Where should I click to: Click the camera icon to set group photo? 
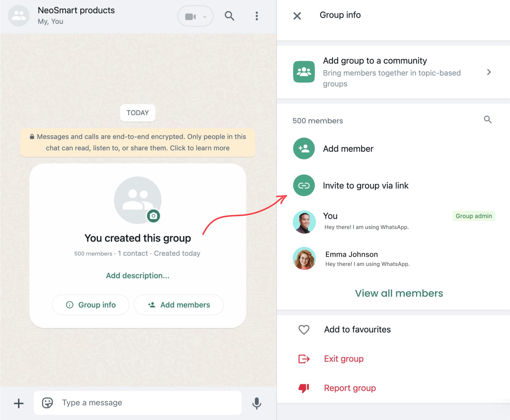point(154,216)
